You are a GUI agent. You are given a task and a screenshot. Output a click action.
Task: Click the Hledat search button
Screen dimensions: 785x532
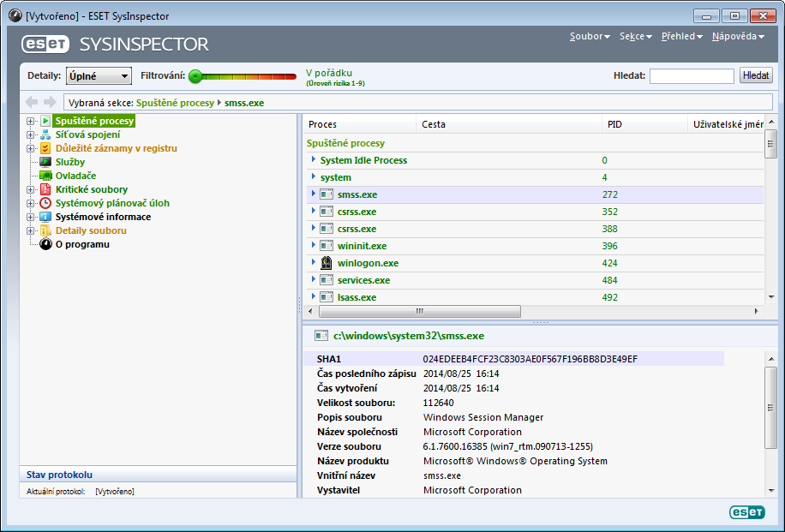pos(756,75)
